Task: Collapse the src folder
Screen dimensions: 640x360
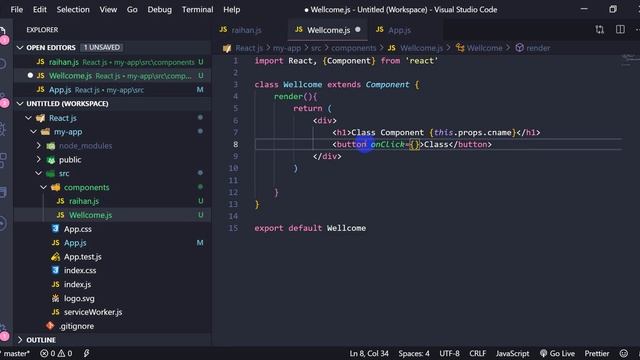Action: pos(39,173)
